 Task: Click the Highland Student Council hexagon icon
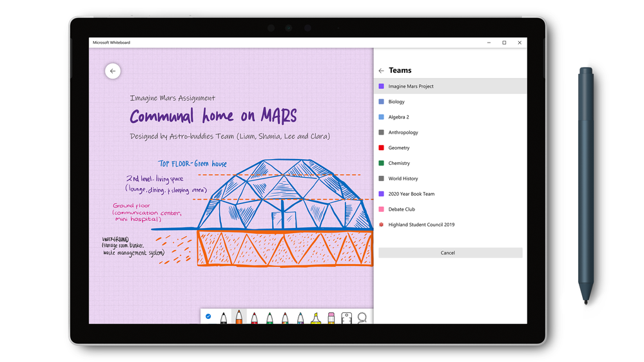pyautogui.click(x=381, y=225)
